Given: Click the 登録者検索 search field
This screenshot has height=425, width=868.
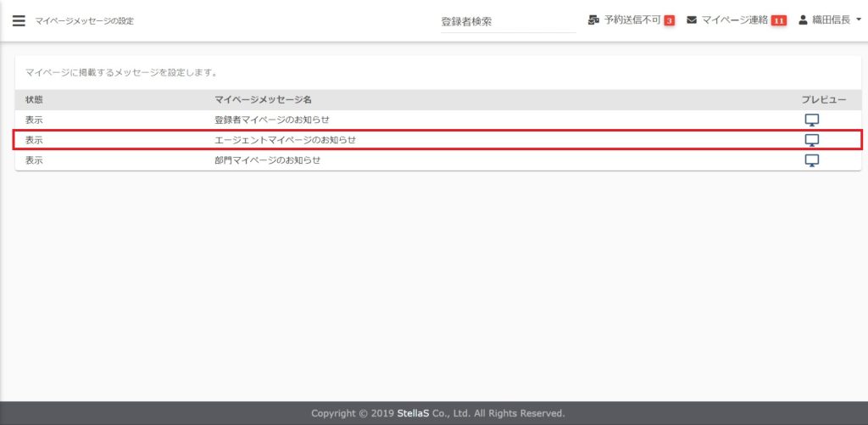Looking at the screenshot, I should coord(507,22).
